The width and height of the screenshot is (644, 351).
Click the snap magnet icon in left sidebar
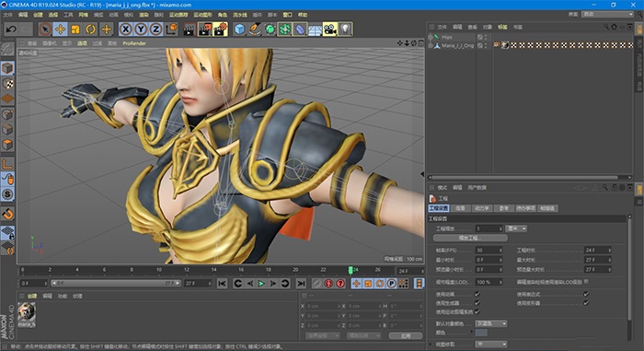click(7, 214)
